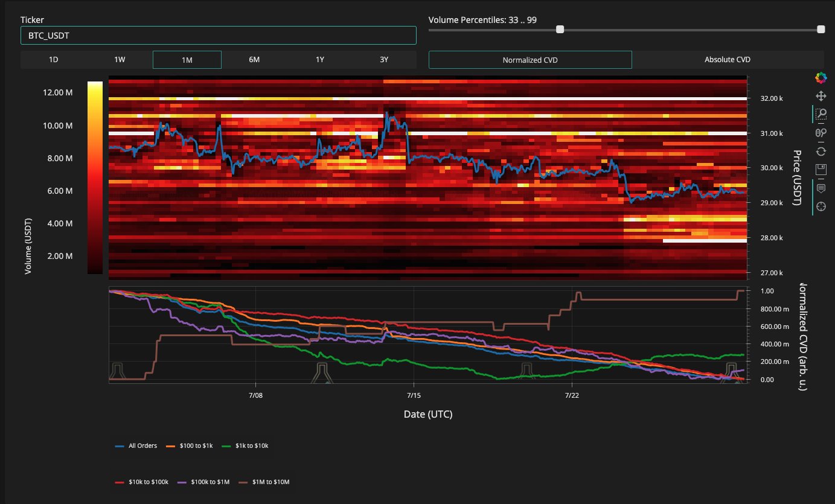
Task: Activate the Box Zoom tool
Action: 821,114
